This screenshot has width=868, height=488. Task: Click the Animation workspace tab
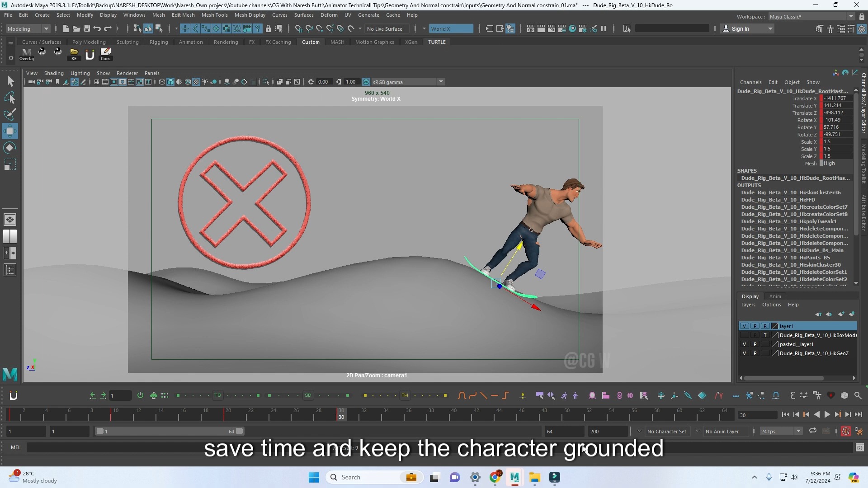click(x=190, y=41)
